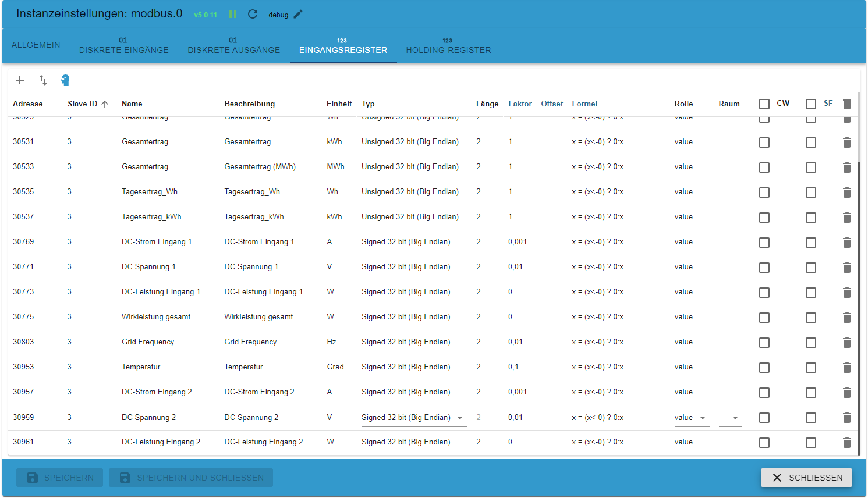Select Name cell 'Wirkleistung gesamt'
Viewport: 868px width, 498px height.
[x=156, y=317]
